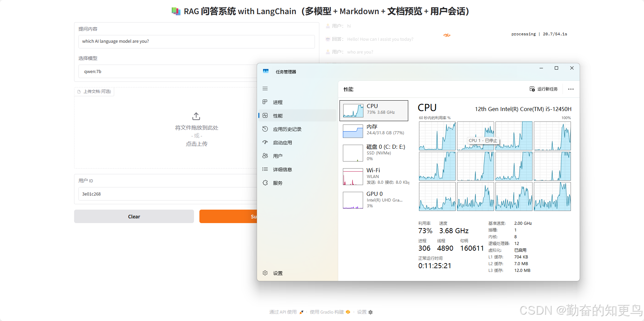Open the Services (服务) page
644x321 pixels.
coord(297,183)
